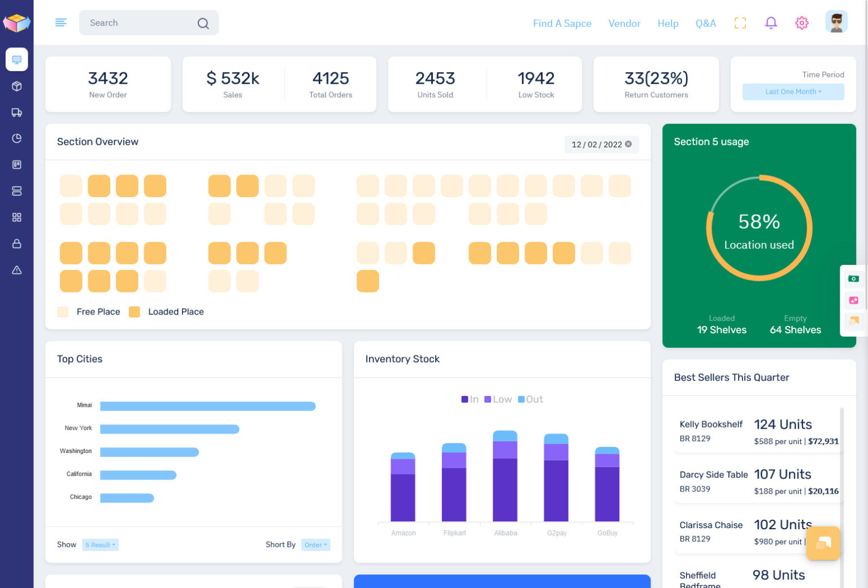
Task: Open the Vendor link
Action: tap(624, 23)
